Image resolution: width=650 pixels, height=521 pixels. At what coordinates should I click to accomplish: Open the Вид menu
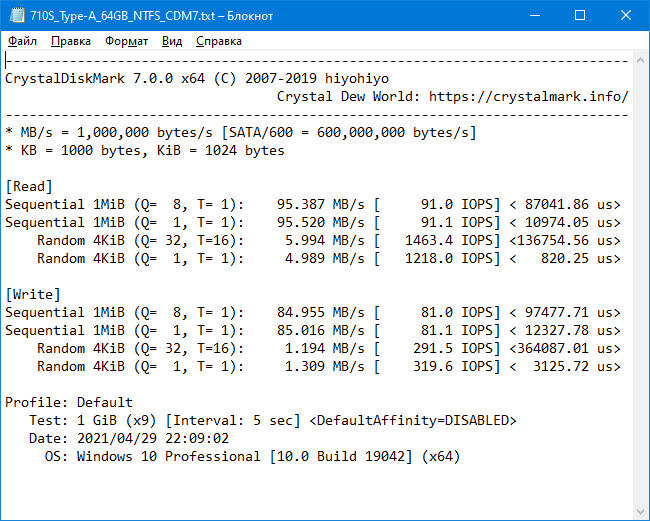pos(172,41)
